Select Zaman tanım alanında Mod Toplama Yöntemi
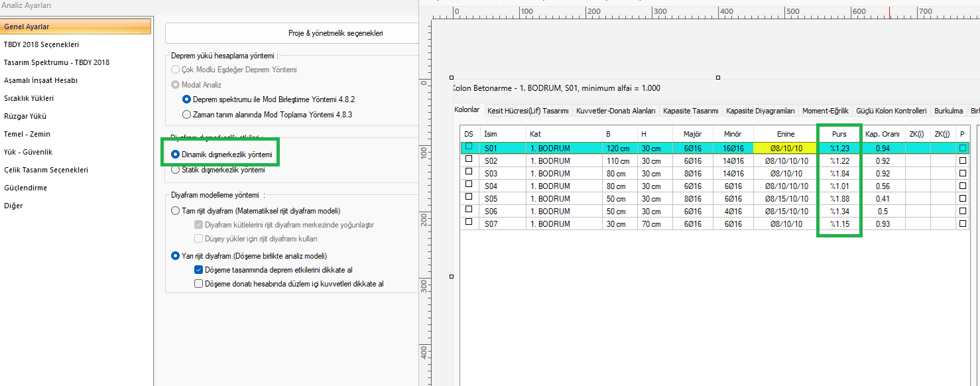Image resolution: width=980 pixels, height=386 pixels. [186, 115]
